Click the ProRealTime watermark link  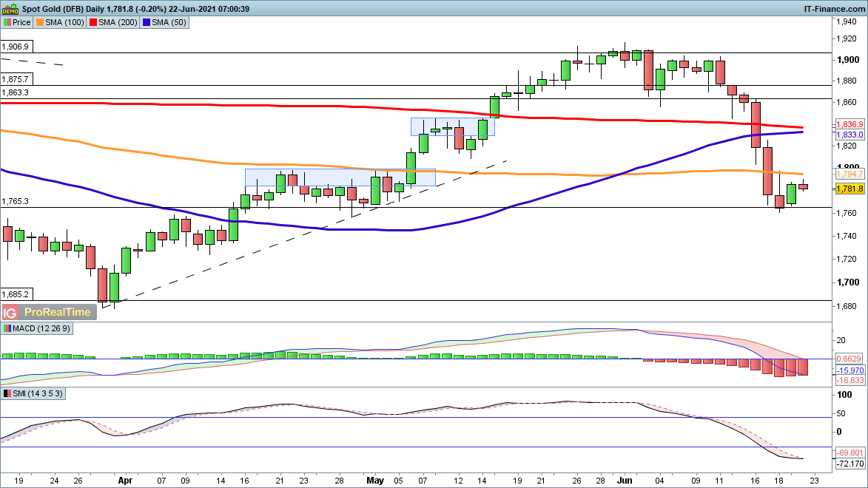coord(57,313)
